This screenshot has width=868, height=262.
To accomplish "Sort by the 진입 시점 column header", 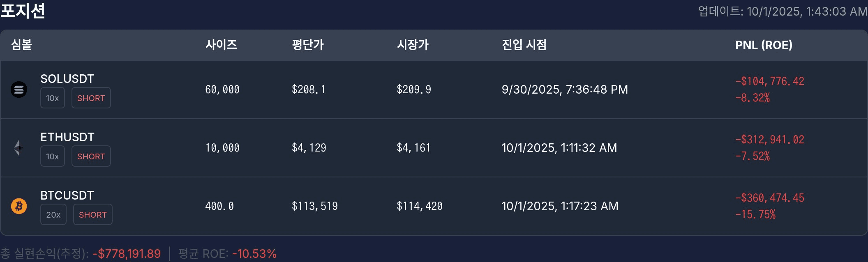I will click(x=524, y=45).
